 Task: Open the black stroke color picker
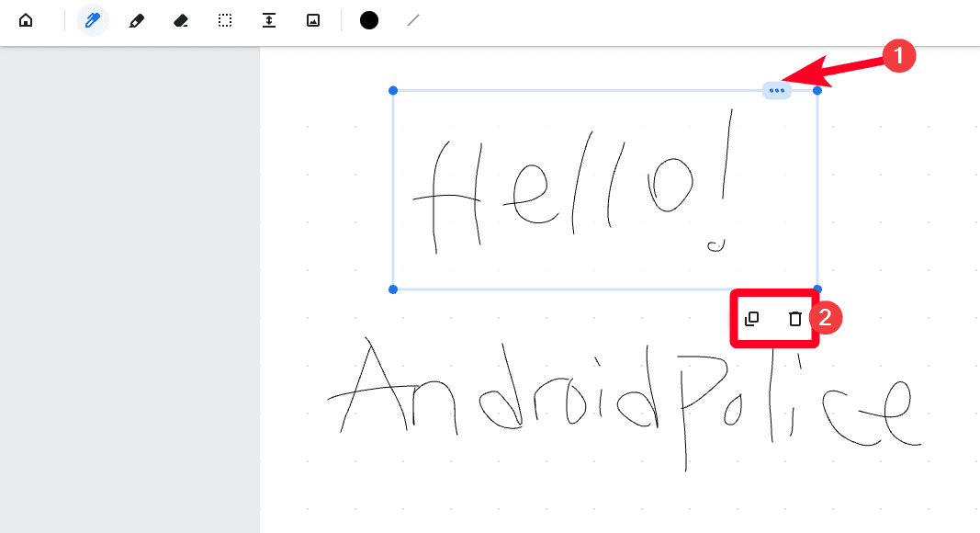click(x=368, y=19)
